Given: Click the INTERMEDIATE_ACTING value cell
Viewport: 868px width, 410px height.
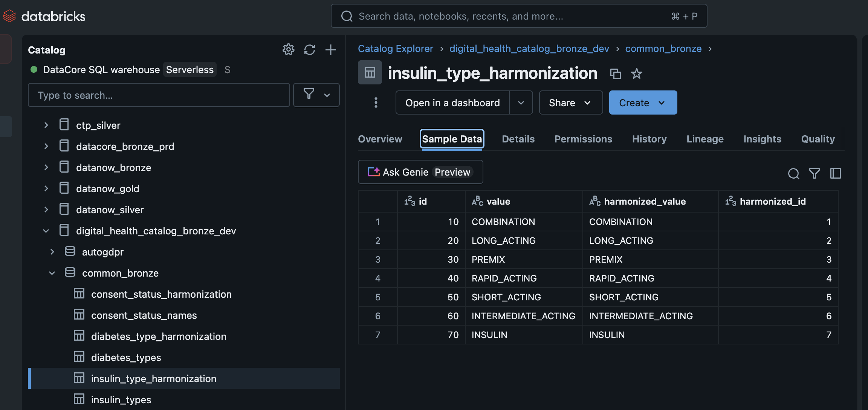Looking at the screenshot, I should pyautogui.click(x=524, y=316).
